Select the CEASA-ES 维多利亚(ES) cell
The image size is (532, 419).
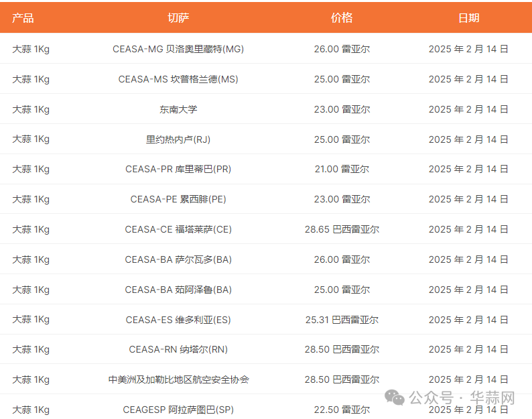(178, 320)
